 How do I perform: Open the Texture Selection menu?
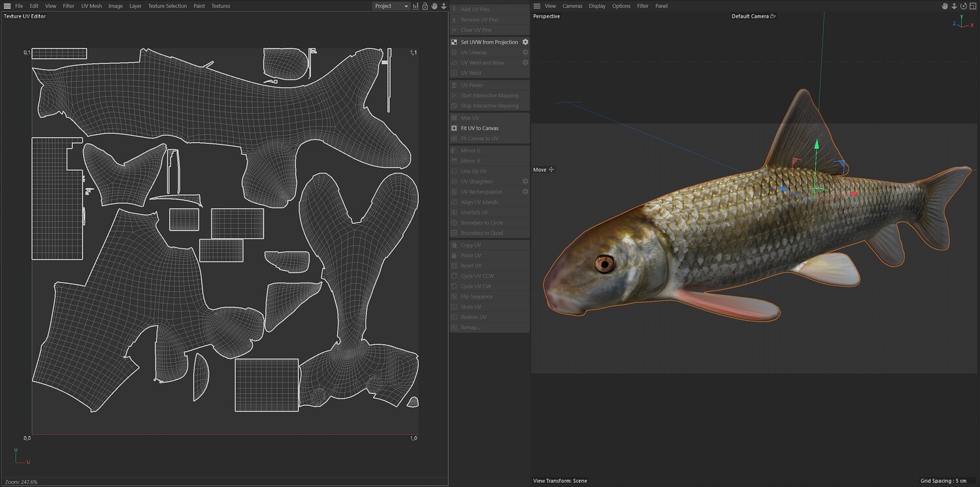[167, 6]
